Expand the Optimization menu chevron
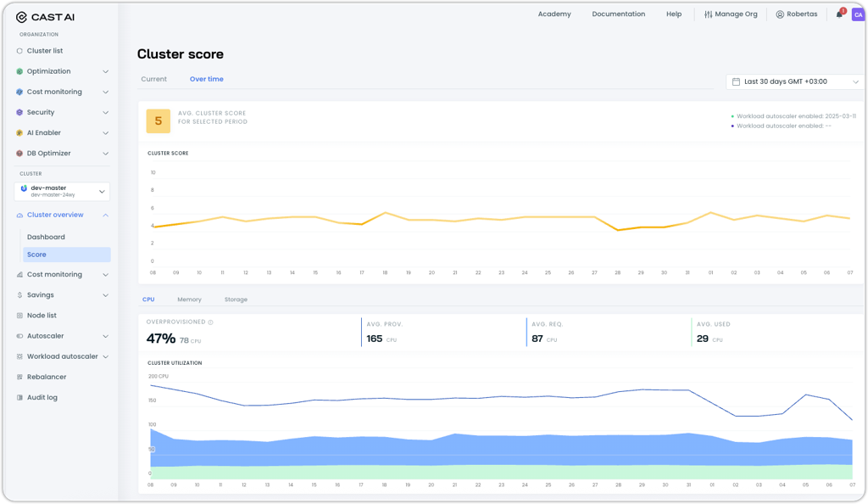Screen dimensions: 868x504 coord(105,71)
